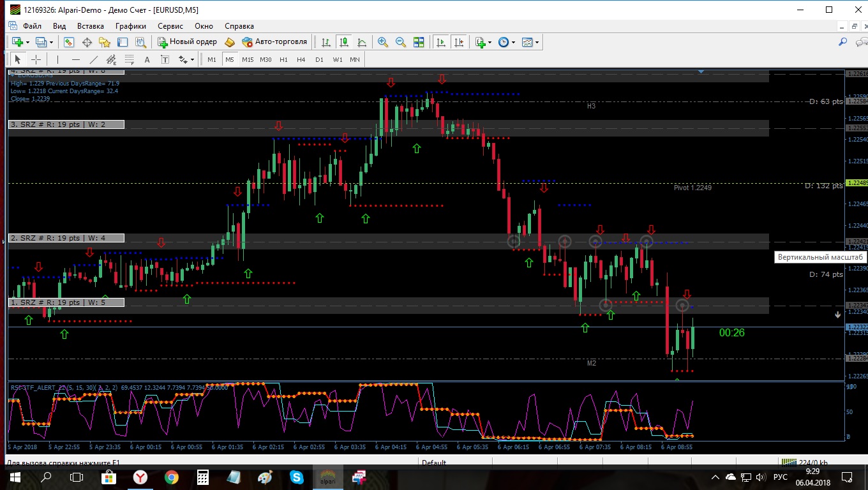
Task: Click the green 00:26 candle timer
Action: pos(732,332)
